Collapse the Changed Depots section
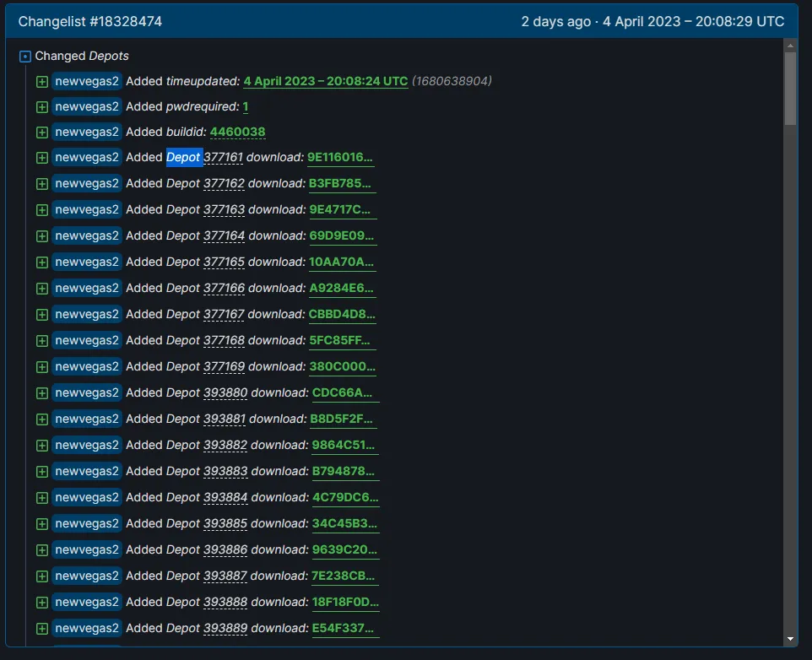Screen dimensions: 812x660 point(24,56)
